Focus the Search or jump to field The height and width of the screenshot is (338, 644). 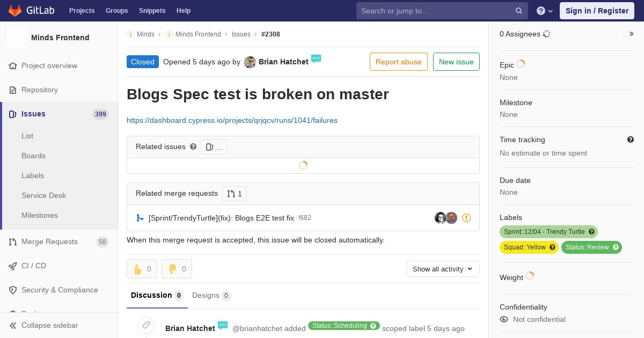pyautogui.click(x=442, y=11)
